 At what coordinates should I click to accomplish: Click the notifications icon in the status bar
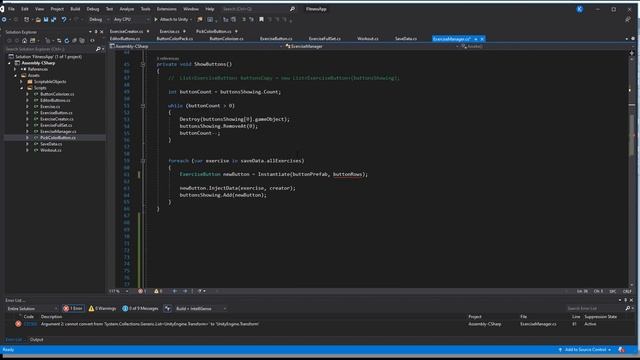622,350
